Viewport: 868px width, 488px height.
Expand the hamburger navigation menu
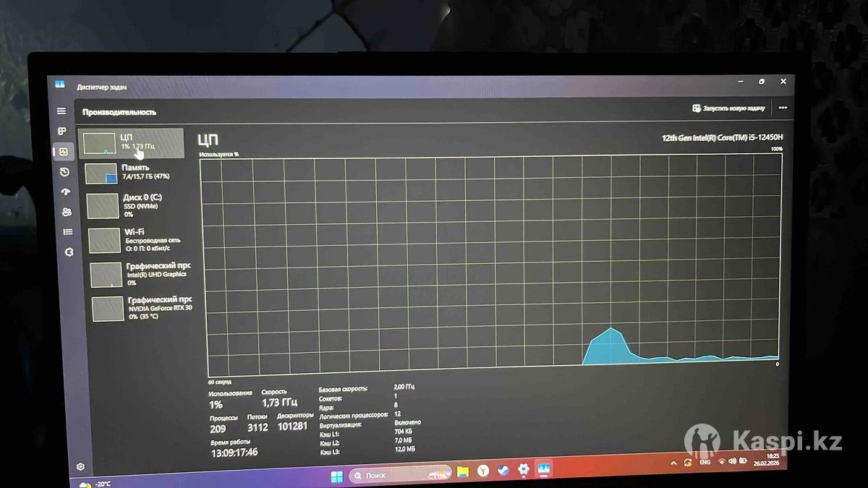[61, 111]
